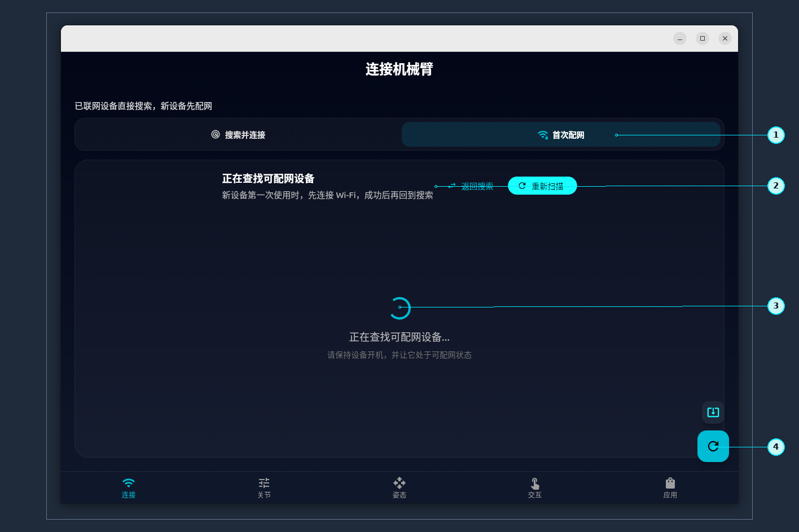Click the 连接机械臂 page title
The image size is (799, 532).
pos(399,69)
